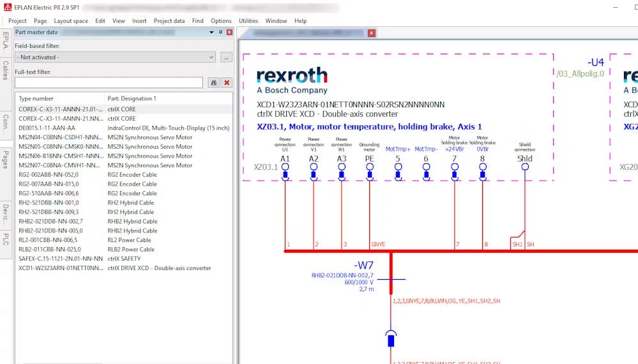Select the -W7 cable label

pyautogui.click(x=363, y=265)
